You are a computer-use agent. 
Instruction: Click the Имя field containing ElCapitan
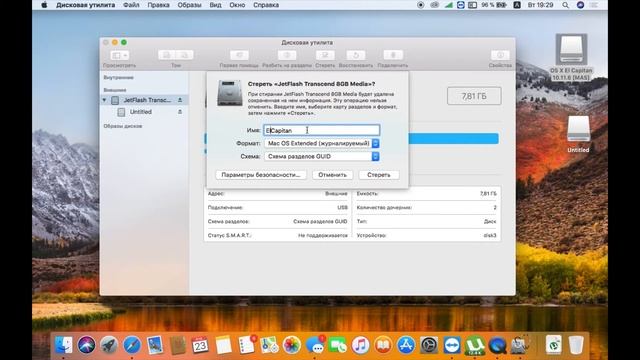(322, 130)
